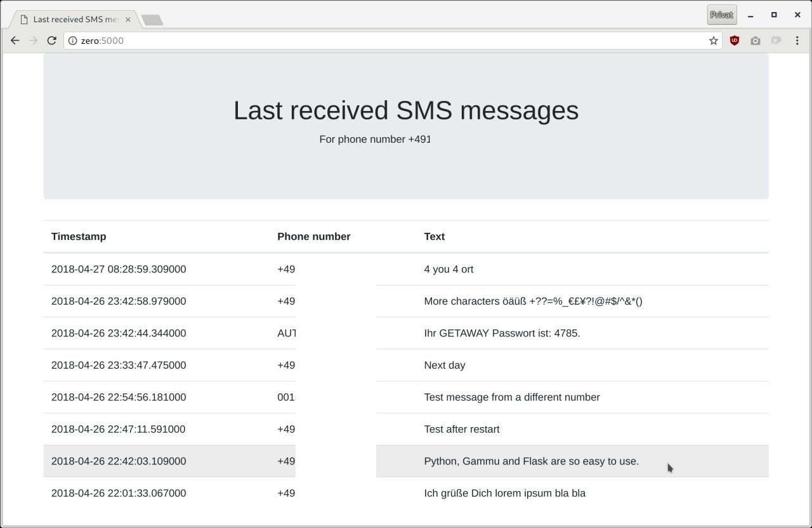Maximize the browser window

[774, 15]
